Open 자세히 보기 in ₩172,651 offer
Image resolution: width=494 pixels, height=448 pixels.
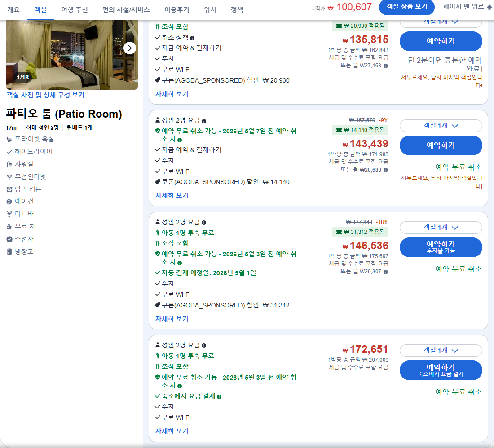[x=172, y=430]
